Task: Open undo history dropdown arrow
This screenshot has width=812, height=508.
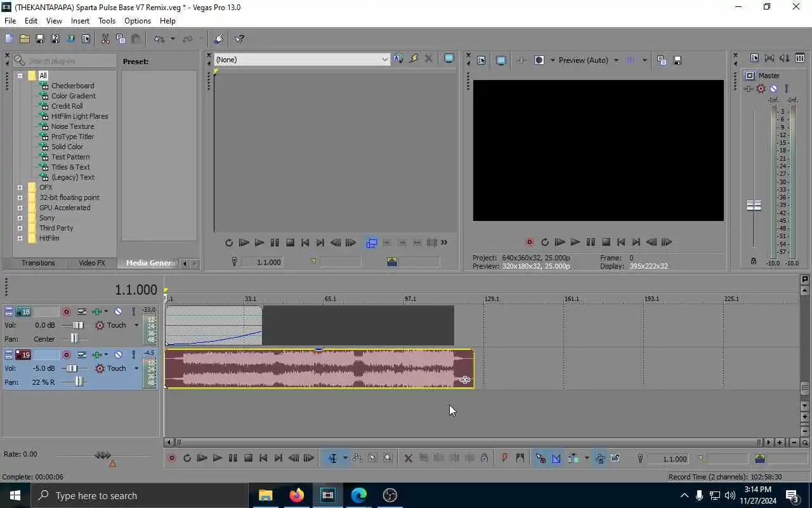Action: point(172,39)
